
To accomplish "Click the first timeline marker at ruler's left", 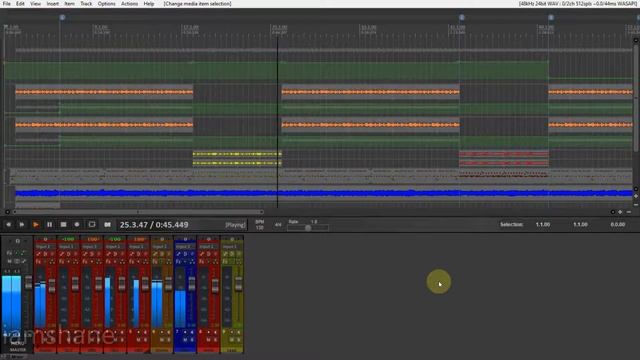I will (x=62, y=17).
